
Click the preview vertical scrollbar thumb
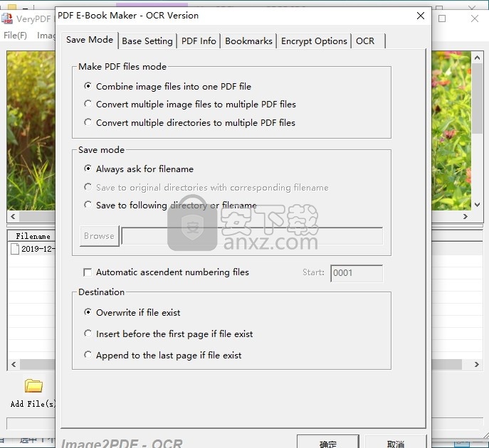tap(477, 98)
